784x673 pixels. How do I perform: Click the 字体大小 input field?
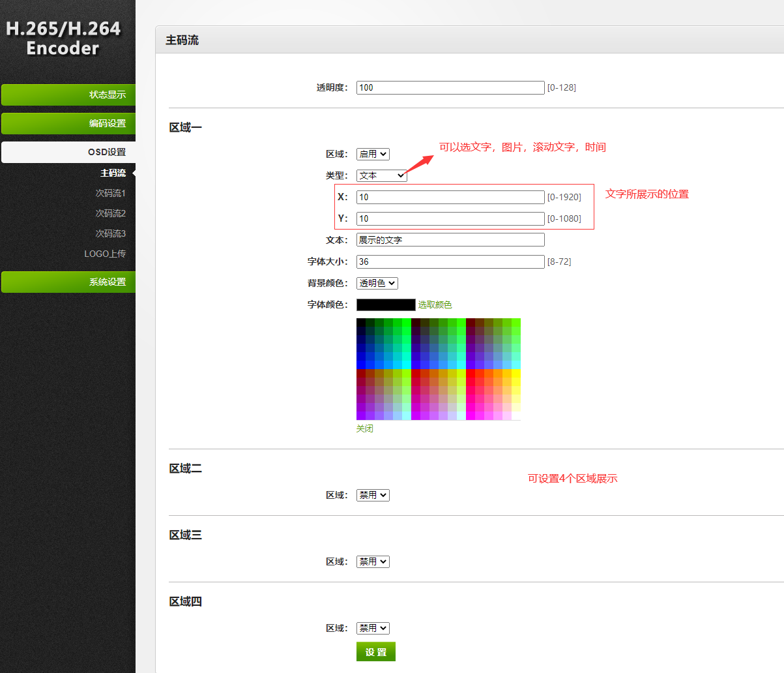point(450,262)
